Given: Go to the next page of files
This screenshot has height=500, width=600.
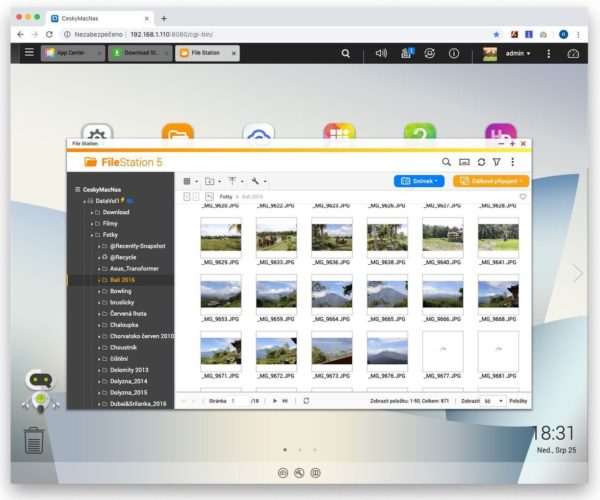Looking at the screenshot, I should click(275, 400).
